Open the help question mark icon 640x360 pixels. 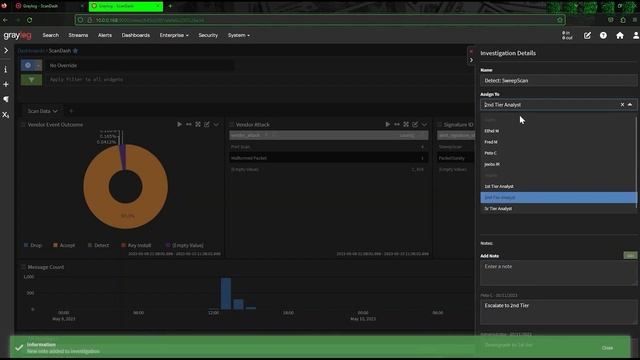(x=603, y=36)
